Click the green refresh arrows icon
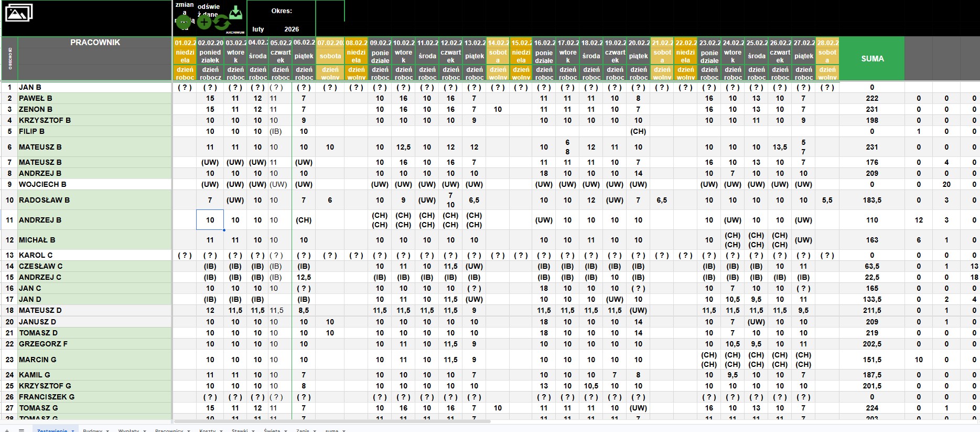Image resolution: width=980 pixels, height=432 pixels. [222, 23]
